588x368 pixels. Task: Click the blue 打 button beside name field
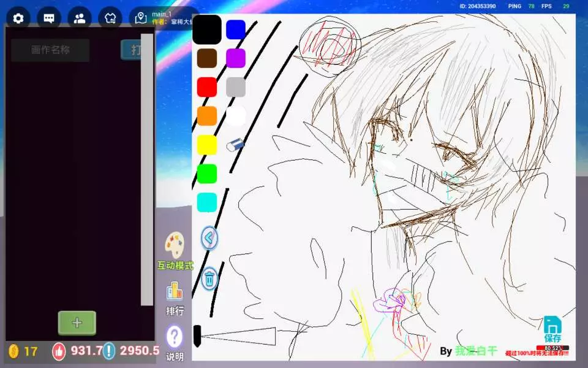point(131,50)
